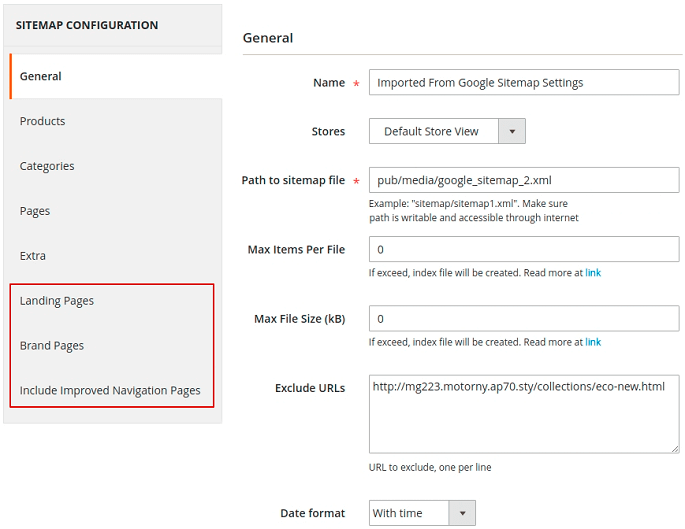Select the Pages sidebar item
Image resolution: width=685 pixels, height=529 pixels.
[35, 211]
